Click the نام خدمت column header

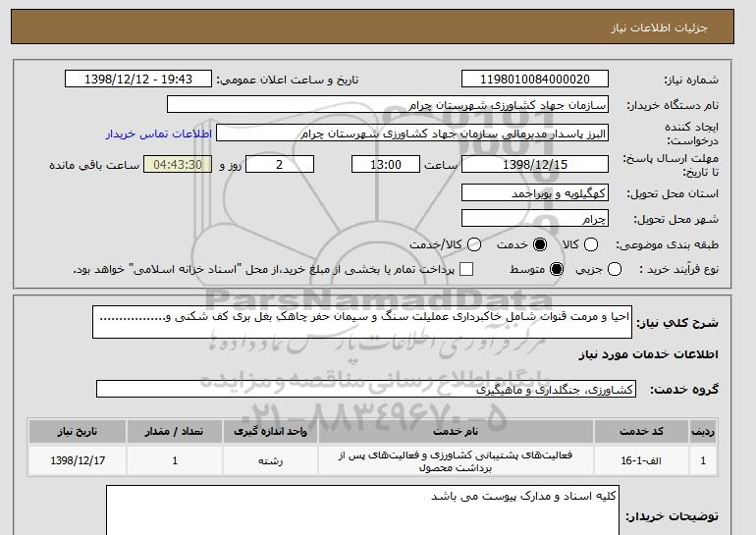(x=456, y=431)
